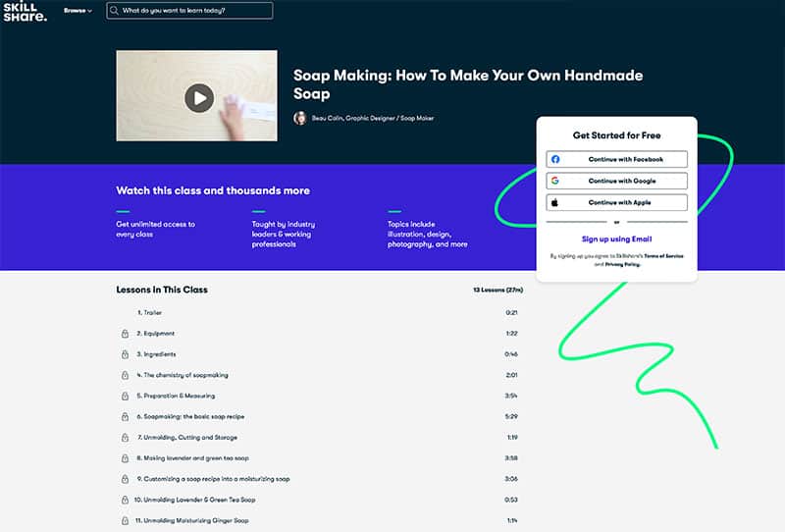Continue with Apple button
Image resolution: width=785 pixels, height=532 pixels.
(617, 202)
